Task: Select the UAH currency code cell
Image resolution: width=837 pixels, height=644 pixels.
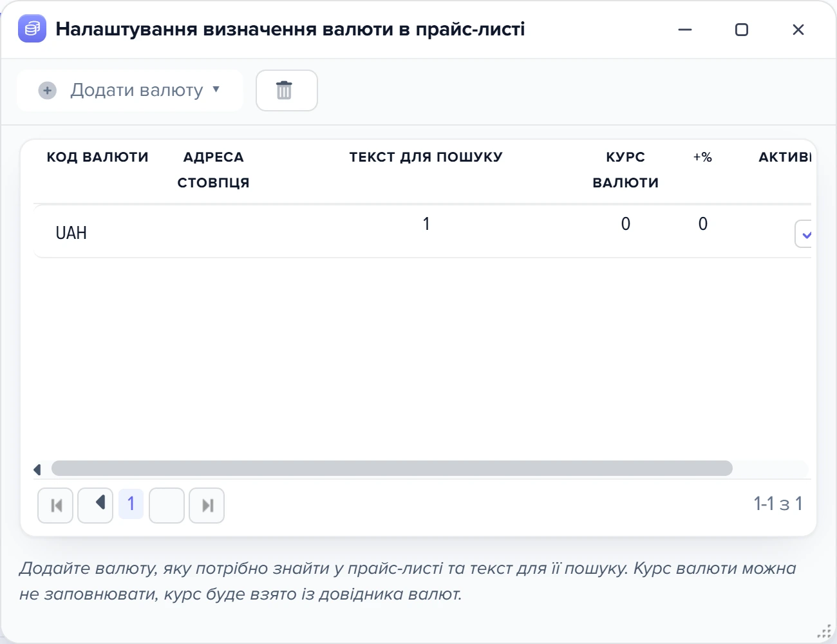Action: [x=71, y=232]
